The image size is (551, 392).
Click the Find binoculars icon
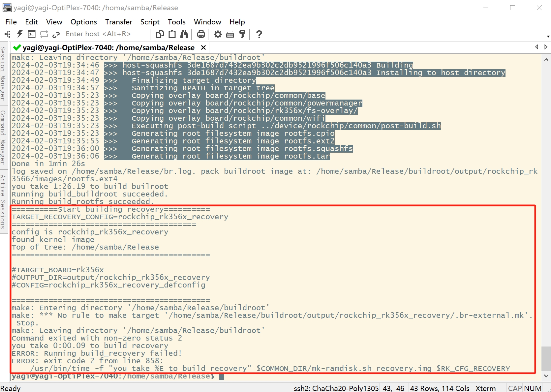184,34
